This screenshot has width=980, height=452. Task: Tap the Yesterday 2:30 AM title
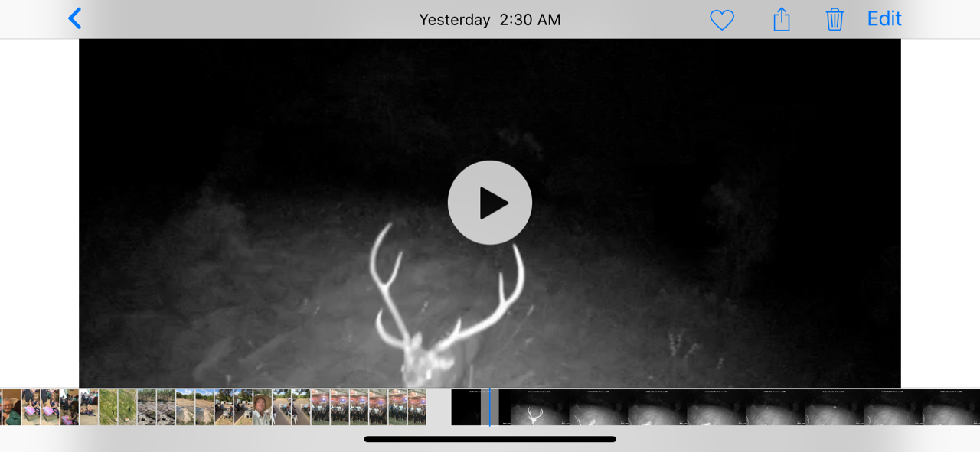pos(490,20)
